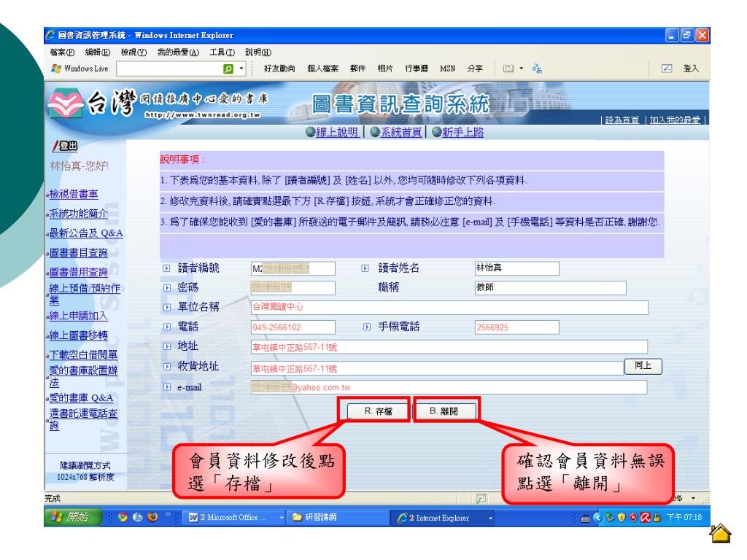Click the Windows Live search input box
The image size is (747, 560).
169,69
